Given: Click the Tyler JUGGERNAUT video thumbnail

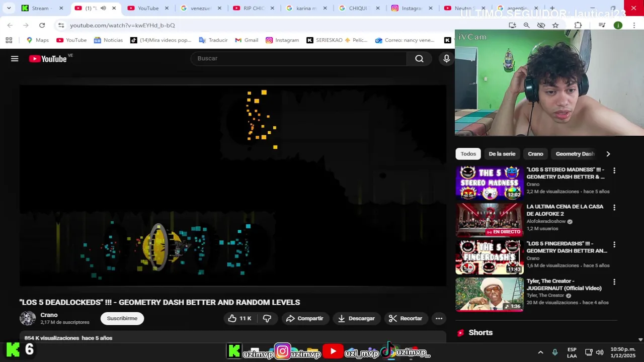Looking at the screenshot, I should [490, 295].
